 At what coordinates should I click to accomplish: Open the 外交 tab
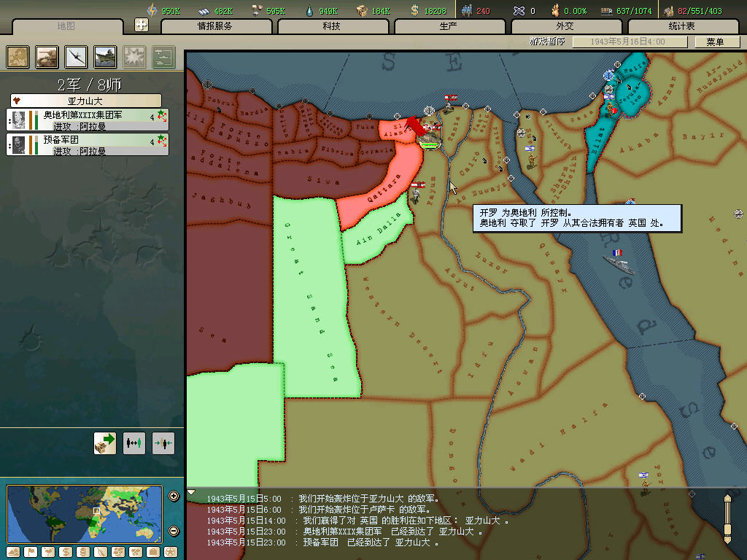565,26
